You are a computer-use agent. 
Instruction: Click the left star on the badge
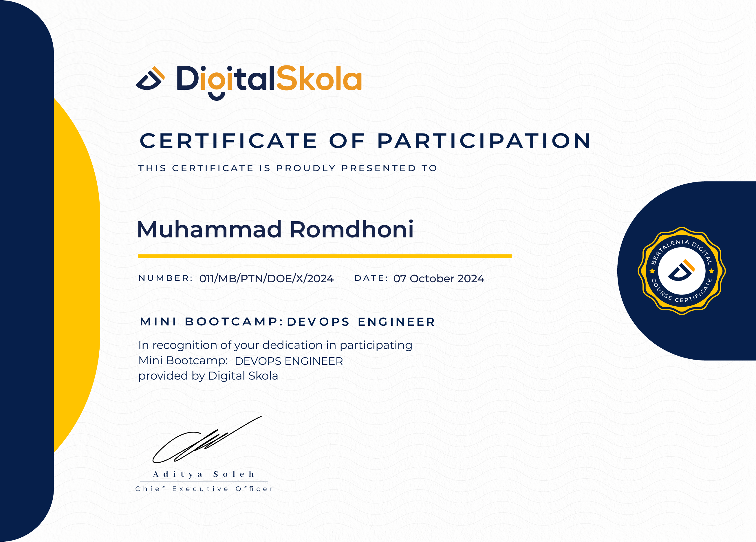652,271
